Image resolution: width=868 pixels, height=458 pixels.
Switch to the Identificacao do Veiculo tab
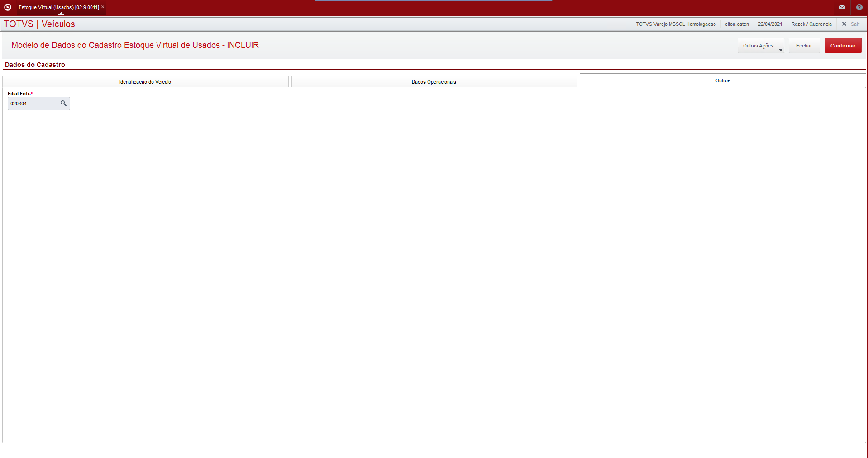coord(145,82)
